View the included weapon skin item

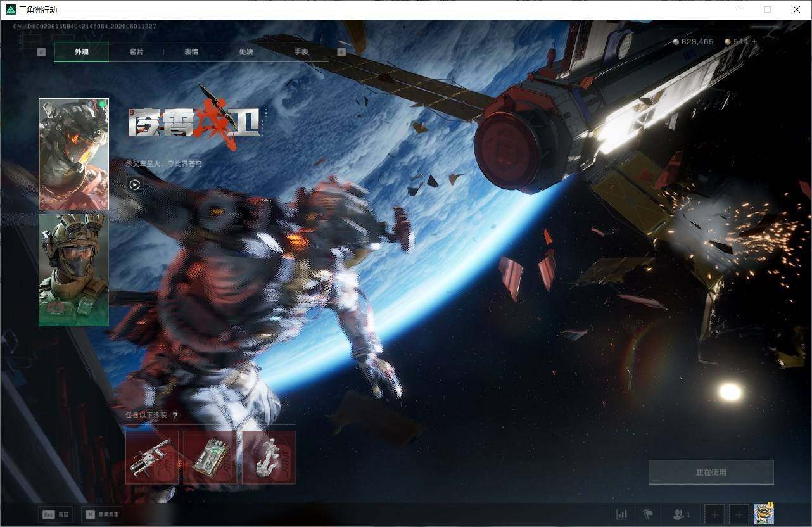click(x=152, y=457)
